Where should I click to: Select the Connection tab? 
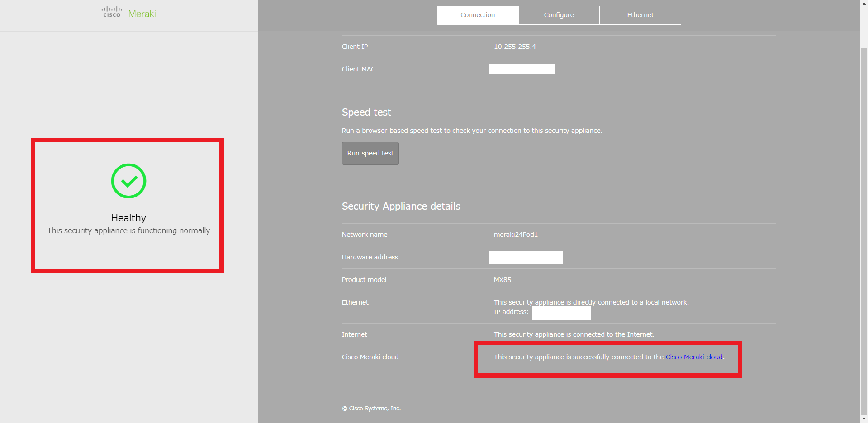click(477, 15)
